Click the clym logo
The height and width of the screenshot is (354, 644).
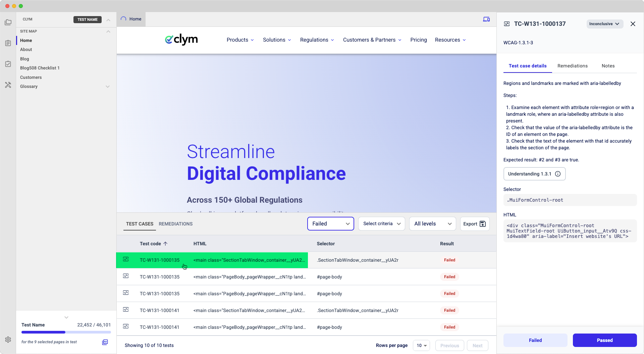[x=181, y=40]
